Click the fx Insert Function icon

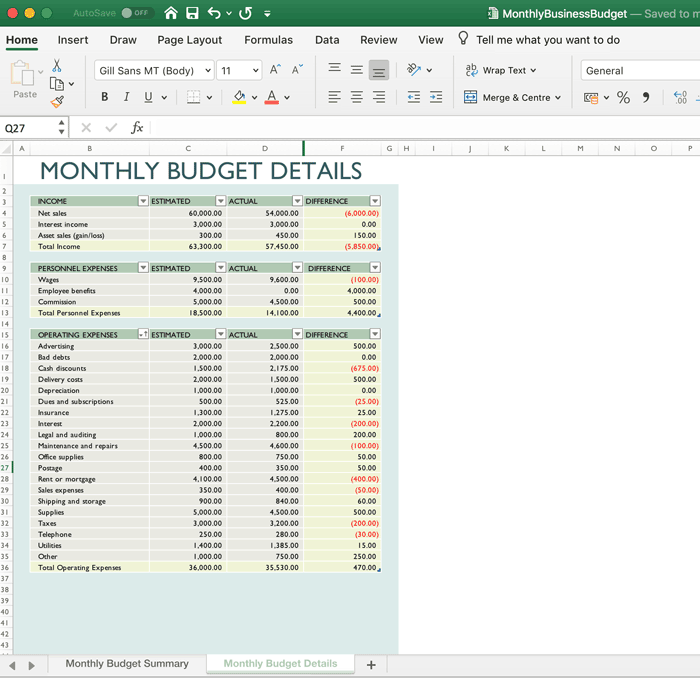(x=137, y=128)
